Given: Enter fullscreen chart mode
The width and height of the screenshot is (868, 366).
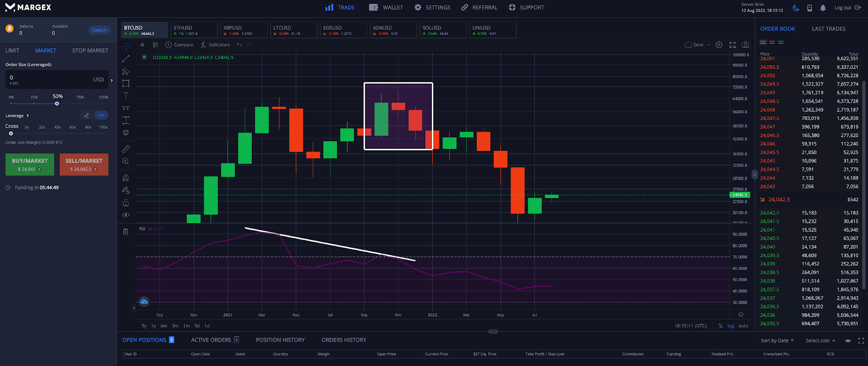Looking at the screenshot, I should pos(732,45).
